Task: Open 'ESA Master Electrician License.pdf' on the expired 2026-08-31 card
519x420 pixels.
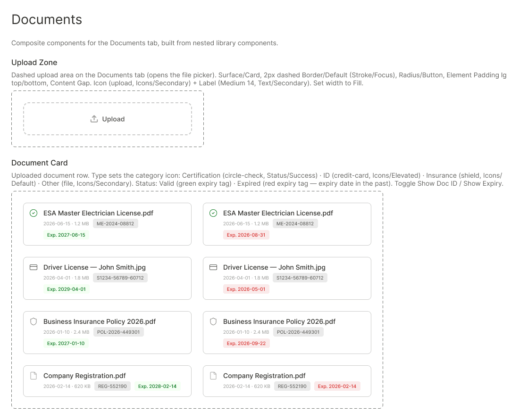Action: coord(278,214)
